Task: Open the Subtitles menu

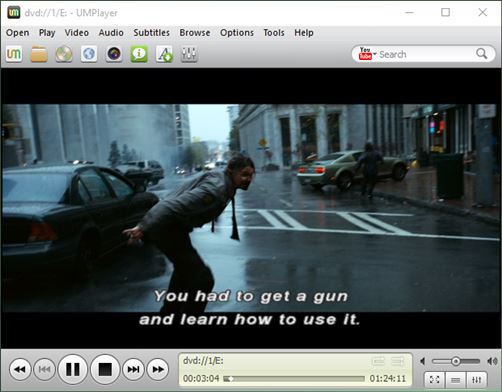Action: pyautogui.click(x=152, y=33)
